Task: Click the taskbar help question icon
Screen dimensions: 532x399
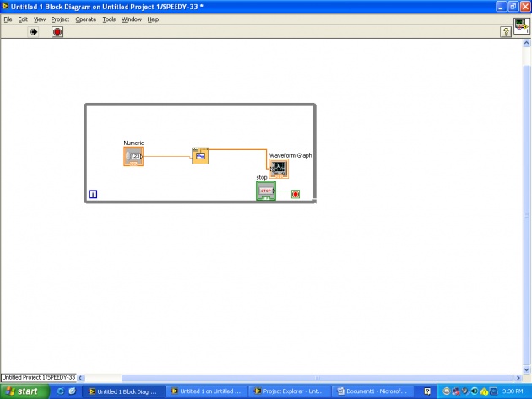Action: (x=427, y=391)
